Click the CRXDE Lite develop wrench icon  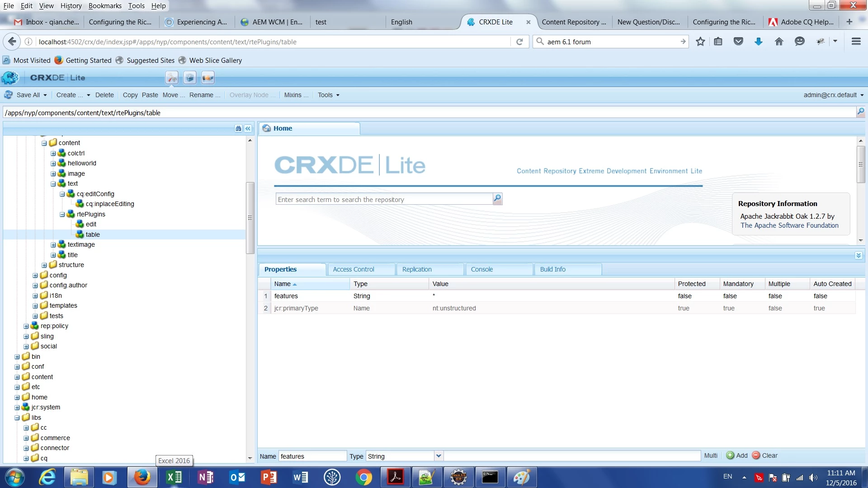[172, 78]
